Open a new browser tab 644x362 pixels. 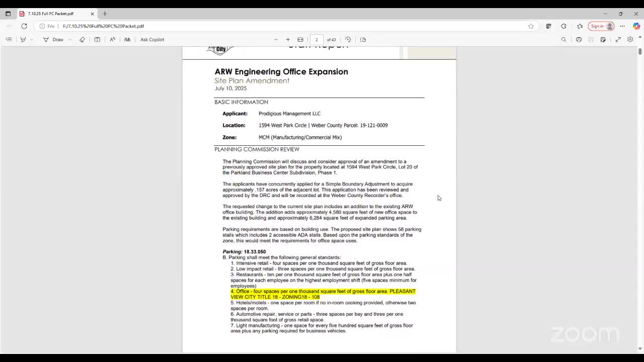[x=105, y=14]
